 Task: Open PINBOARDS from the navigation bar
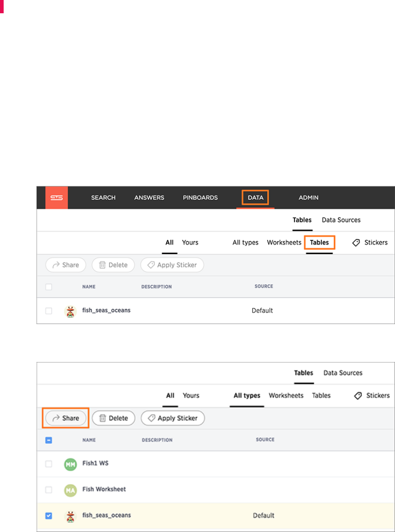(x=200, y=197)
